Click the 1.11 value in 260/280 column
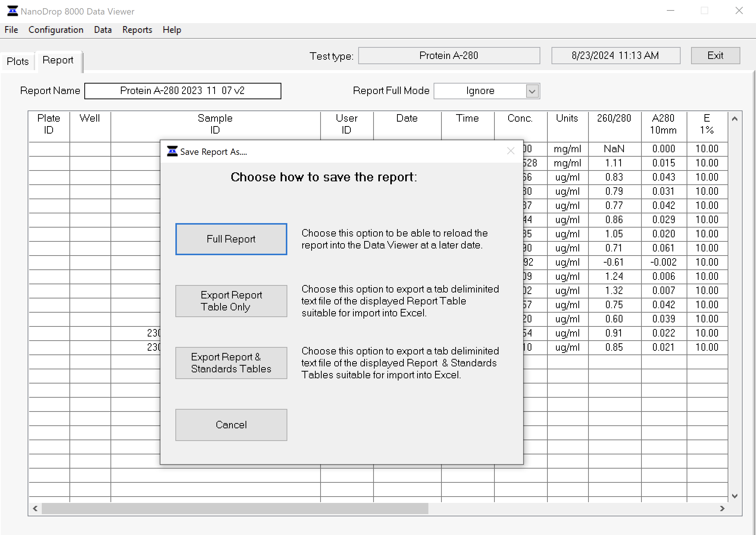 click(x=614, y=163)
